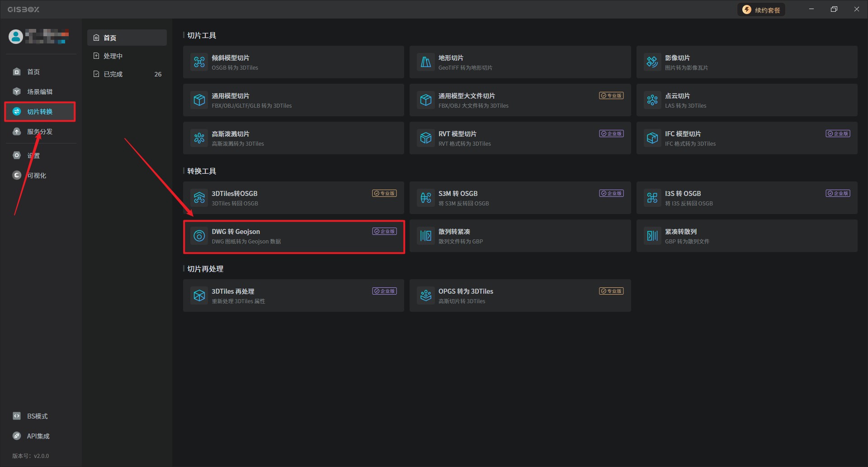Image resolution: width=868 pixels, height=467 pixels.
Task: Open API集成 from the sidebar
Action: click(38, 436)
